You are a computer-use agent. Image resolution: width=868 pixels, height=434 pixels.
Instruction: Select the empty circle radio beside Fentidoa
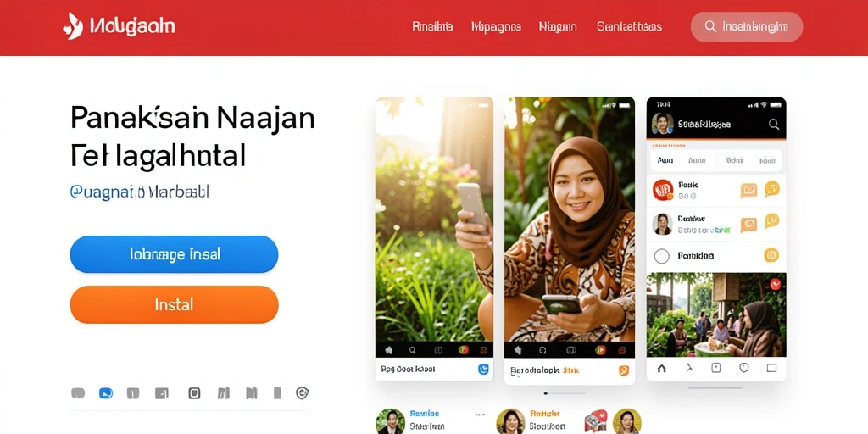[662, 256]
